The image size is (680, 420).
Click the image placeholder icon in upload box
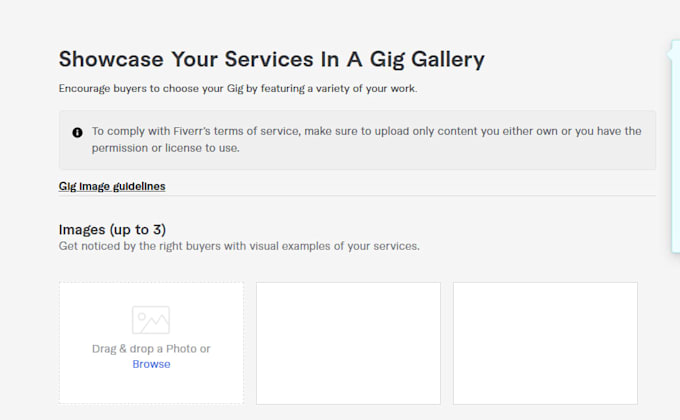[151, 320]
